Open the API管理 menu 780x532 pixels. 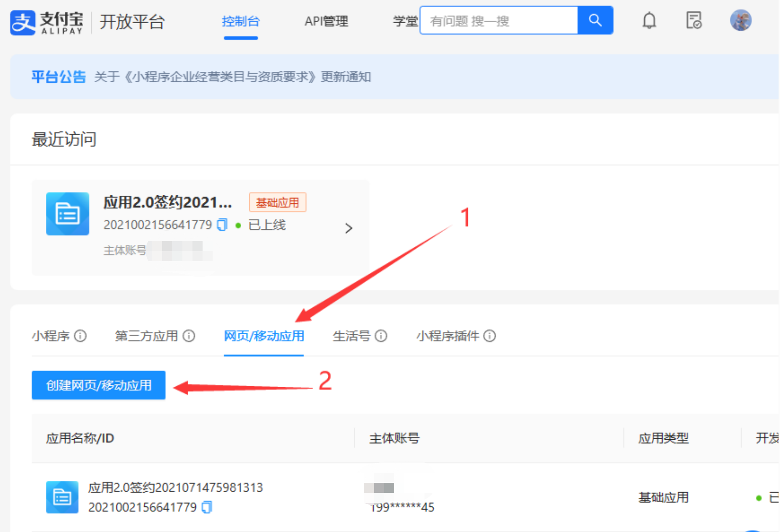coord(326,21)
